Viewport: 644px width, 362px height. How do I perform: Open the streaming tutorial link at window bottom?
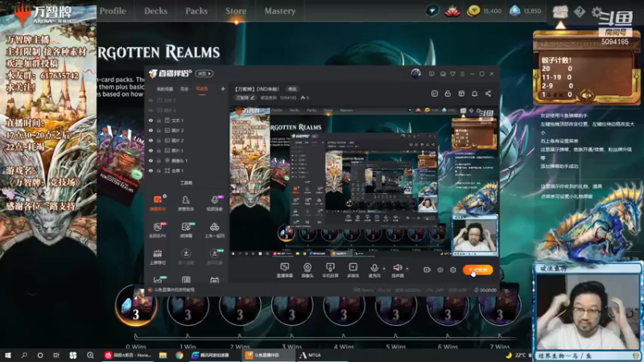coord(175,290)
